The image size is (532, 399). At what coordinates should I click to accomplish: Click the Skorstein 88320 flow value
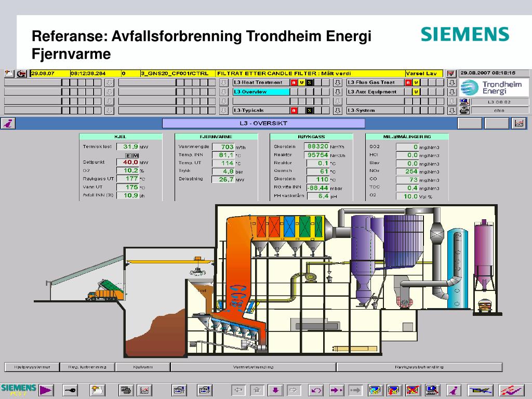click(x=316, y=146)
